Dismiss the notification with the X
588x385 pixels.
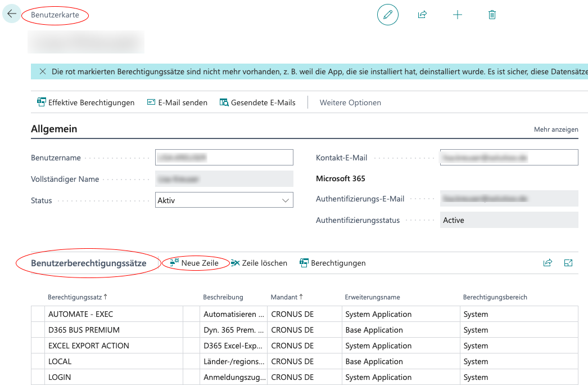point(43,71)
